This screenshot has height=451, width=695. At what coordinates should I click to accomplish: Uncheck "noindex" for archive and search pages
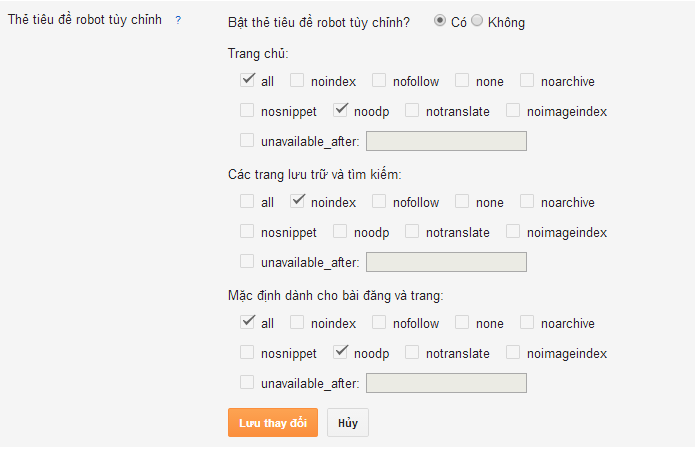coord(297,201)
